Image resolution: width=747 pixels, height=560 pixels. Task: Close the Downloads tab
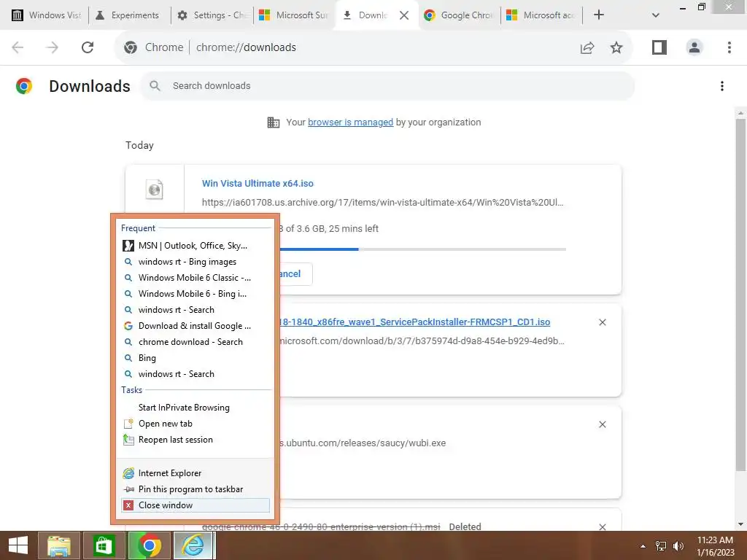tap(404, 15)
